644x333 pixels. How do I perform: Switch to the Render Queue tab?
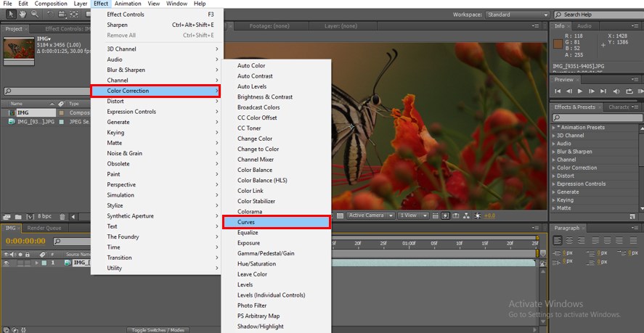(44, 228)
